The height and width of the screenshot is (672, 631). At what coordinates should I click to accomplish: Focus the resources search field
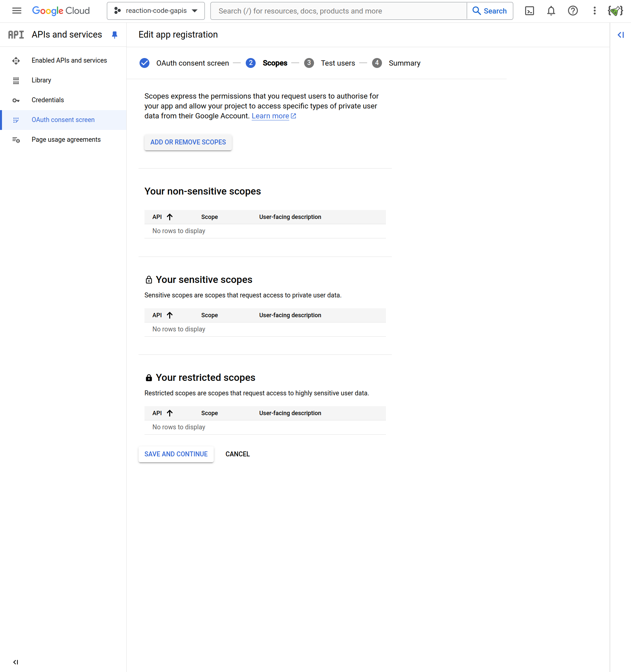tap(338, 11)
